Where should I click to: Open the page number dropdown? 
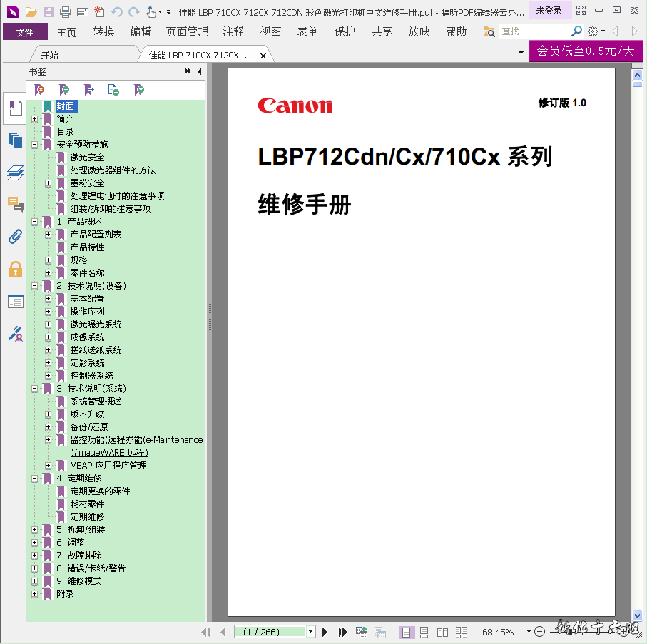pyautogui.click(x=310, y=632)
